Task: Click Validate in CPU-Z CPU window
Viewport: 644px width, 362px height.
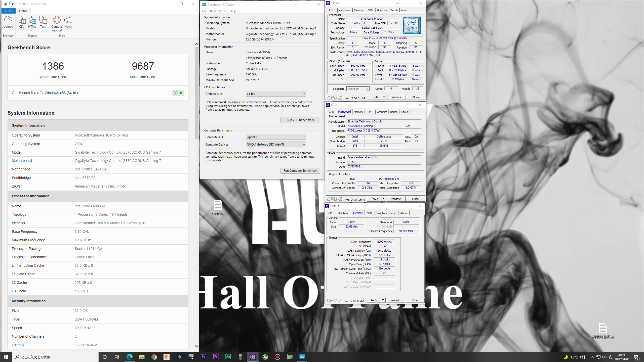Action: click(396, 97)
